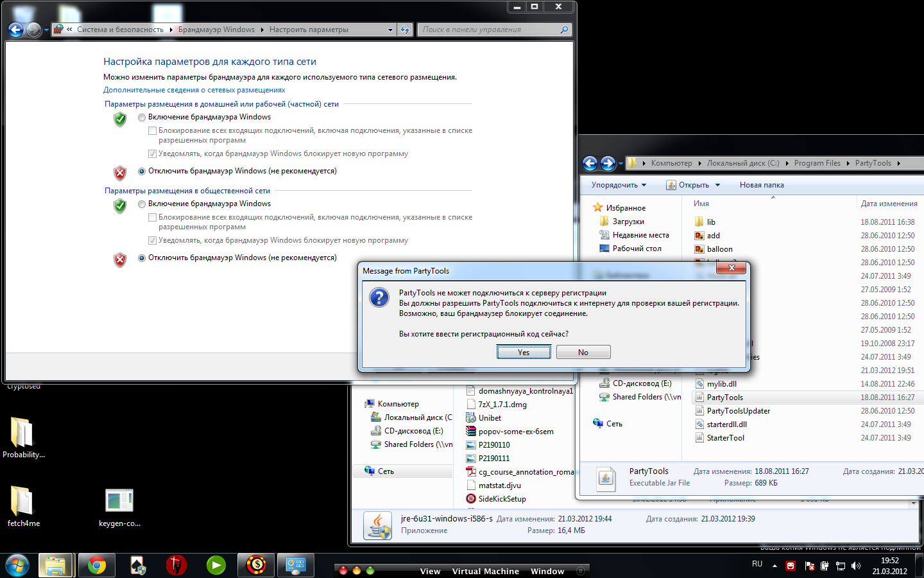Go back in firewall control panel window
The height and width of the screenshot is (578, 924).
coord(16,30)
